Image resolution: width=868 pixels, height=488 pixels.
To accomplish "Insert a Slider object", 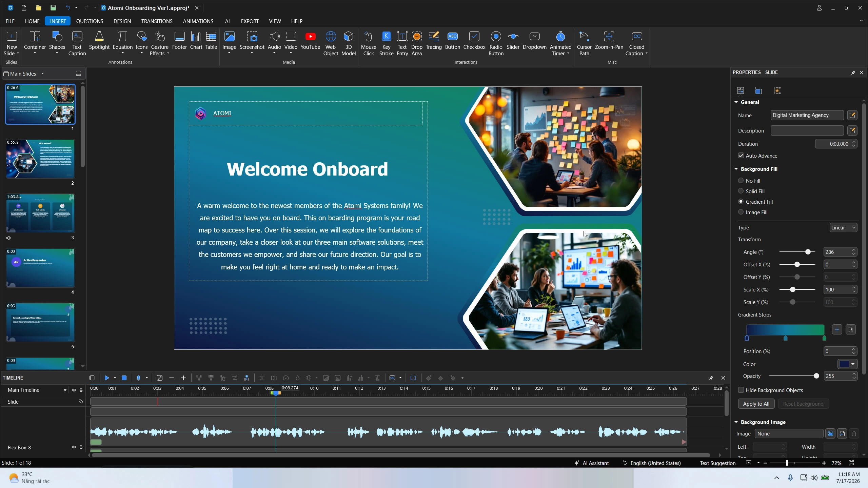I will tap(513, 41).
